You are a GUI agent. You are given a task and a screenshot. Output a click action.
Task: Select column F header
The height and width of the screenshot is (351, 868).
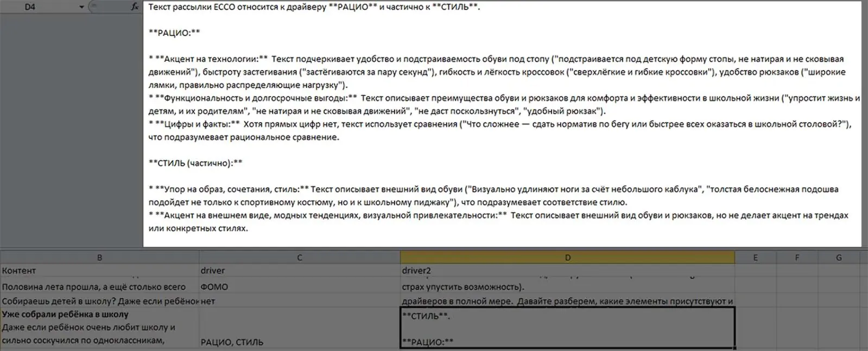797,258
